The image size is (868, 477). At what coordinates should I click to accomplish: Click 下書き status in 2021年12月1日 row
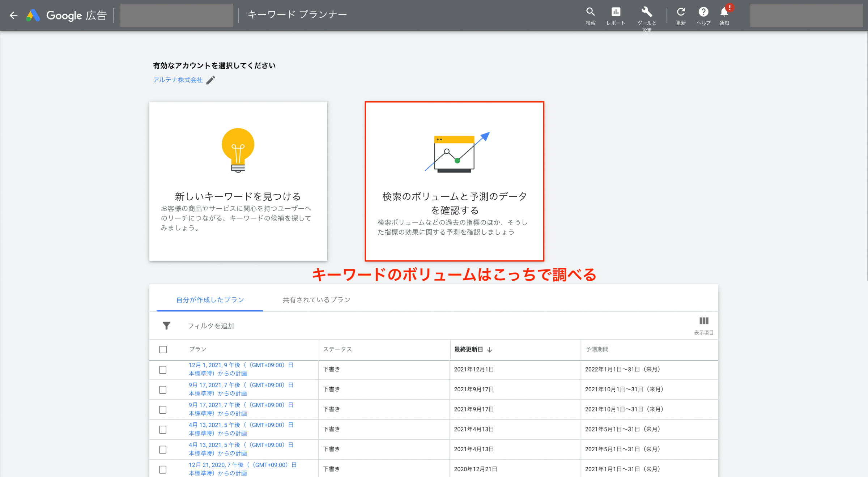[x=332, y=369]
